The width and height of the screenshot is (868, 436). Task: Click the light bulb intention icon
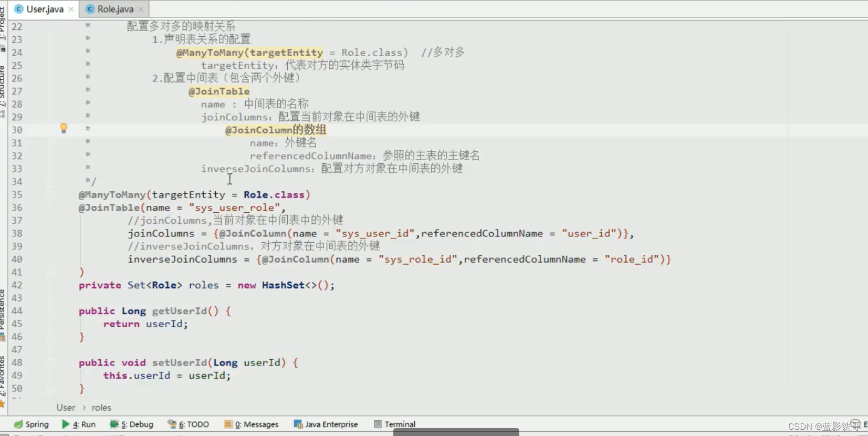click(64, 128)
